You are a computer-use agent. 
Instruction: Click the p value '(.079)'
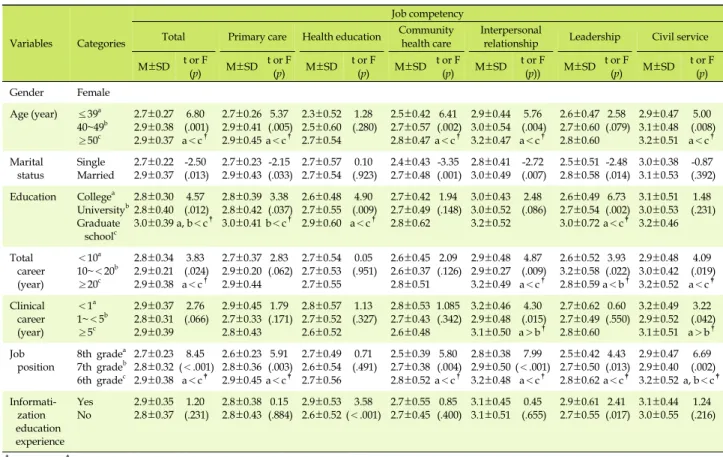pos(617,127)
